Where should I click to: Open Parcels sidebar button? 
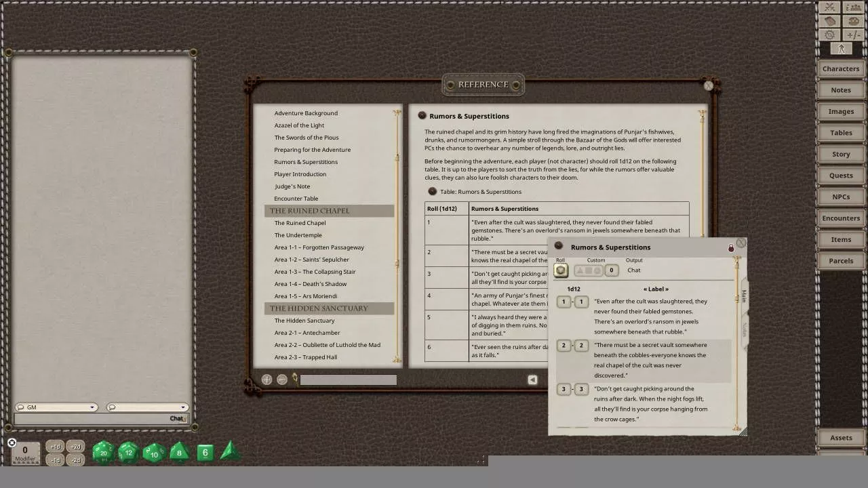841,261
